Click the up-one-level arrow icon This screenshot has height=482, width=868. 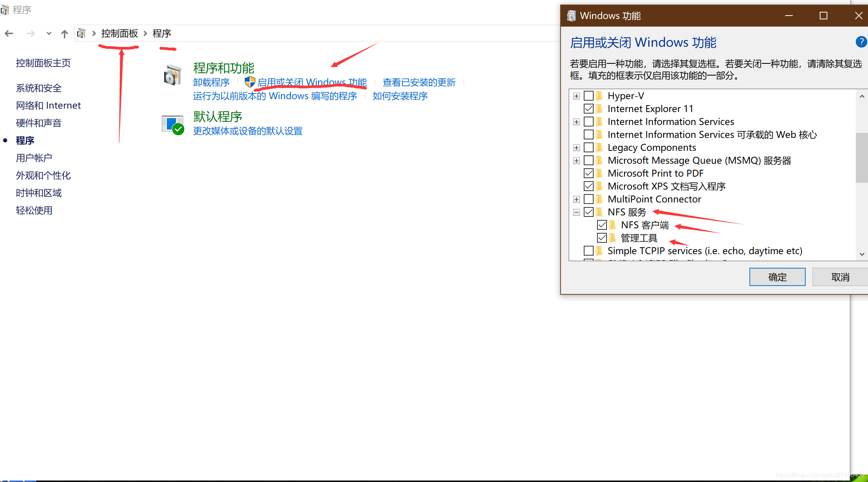pyautogui.click(x=65, y=34)
